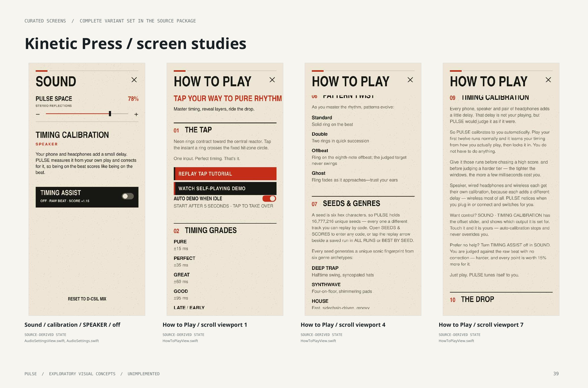
Task: Close the How to Play scroll viewport 1 screen
Action: [272, 80]
